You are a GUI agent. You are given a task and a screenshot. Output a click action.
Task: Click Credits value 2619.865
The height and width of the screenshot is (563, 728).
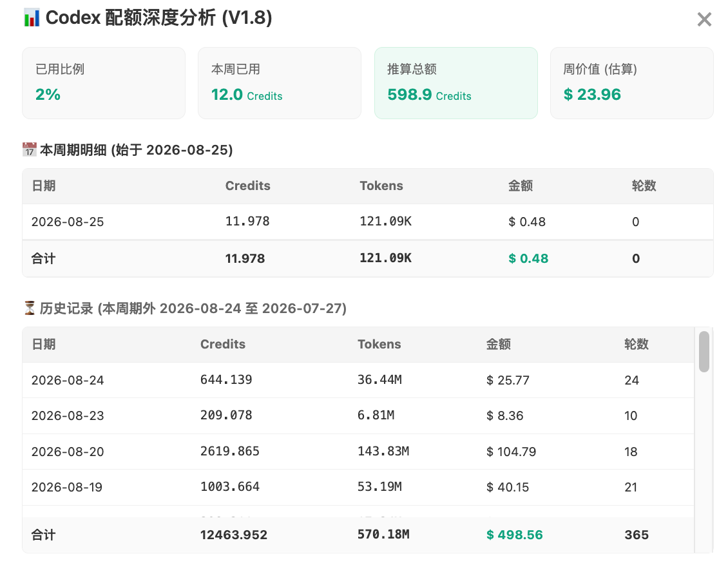pyautogui.click(x=230, y=451)
